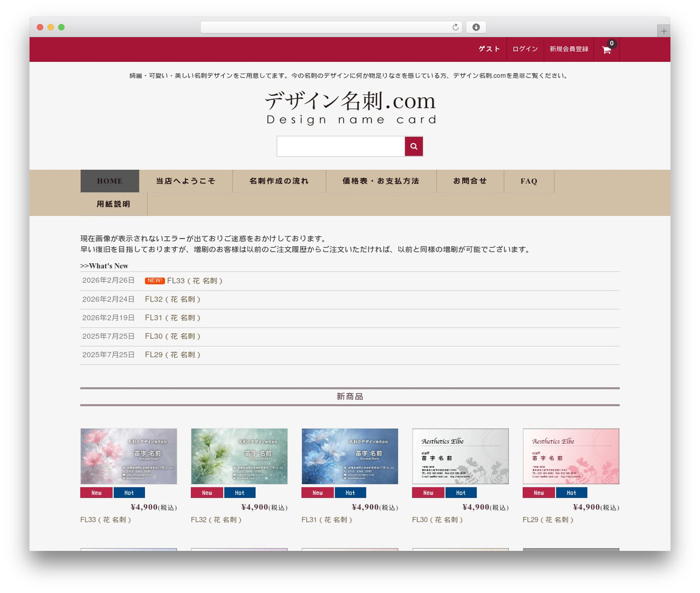Open FL30 ( 花 名刺 ) product title link

[x=437, y=520]
